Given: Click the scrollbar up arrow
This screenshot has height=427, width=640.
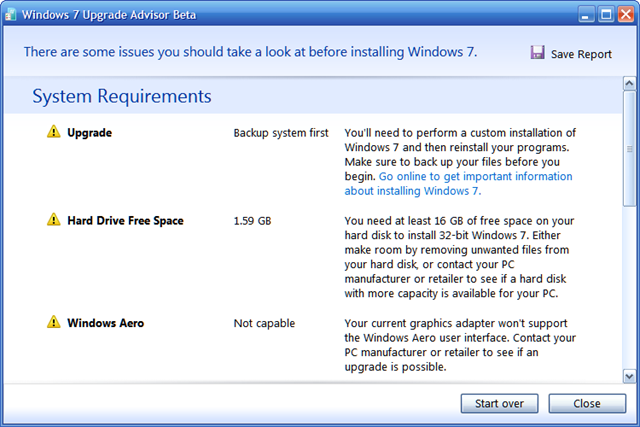Looking at the screenshot, I should pyautogui.click(x=629, y=83).
